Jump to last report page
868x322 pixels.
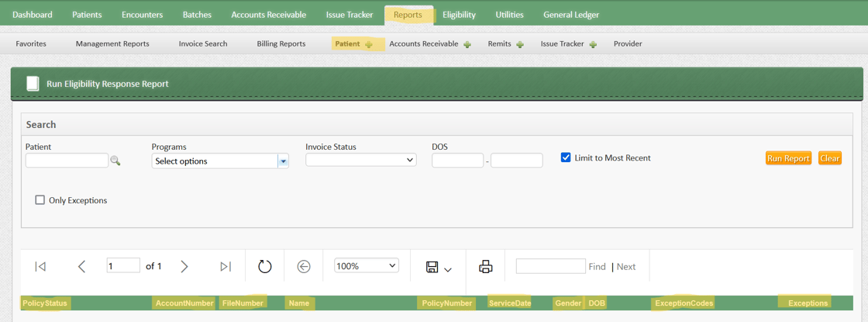point(226,267)
